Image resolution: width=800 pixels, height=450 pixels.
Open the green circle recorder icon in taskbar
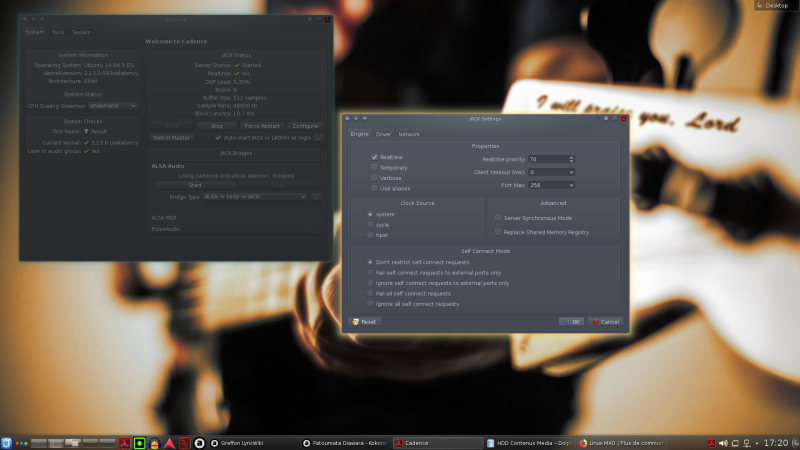pyautogui.click(x=139, y=443)
